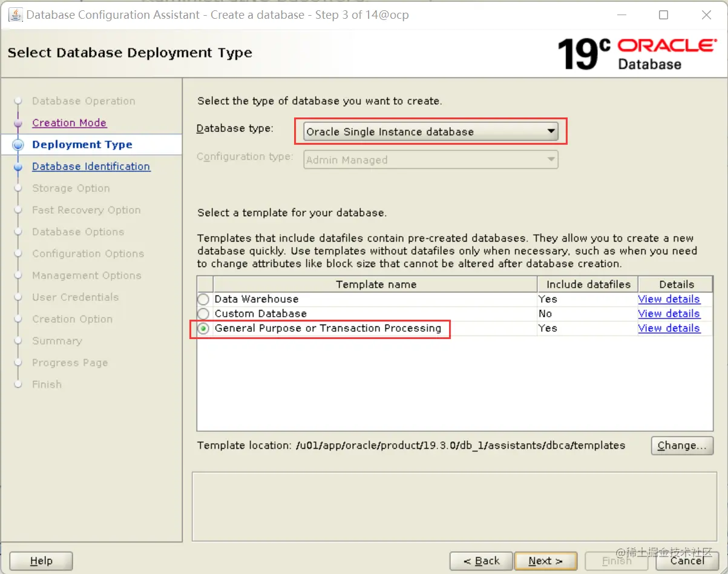Click the User Credentials step
The width and height of the screenshot is (728, 574).
coord(75,297)
